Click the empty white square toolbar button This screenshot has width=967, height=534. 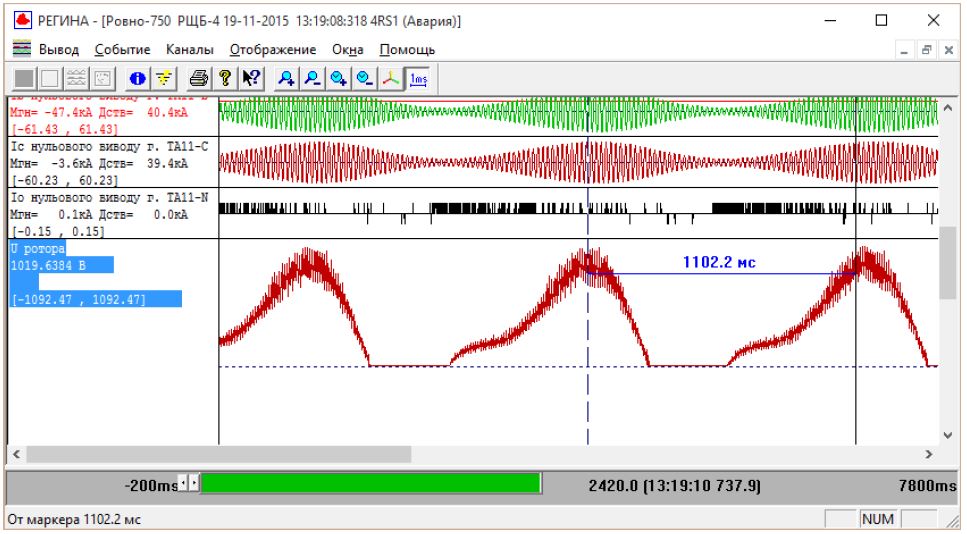(51, 79)
